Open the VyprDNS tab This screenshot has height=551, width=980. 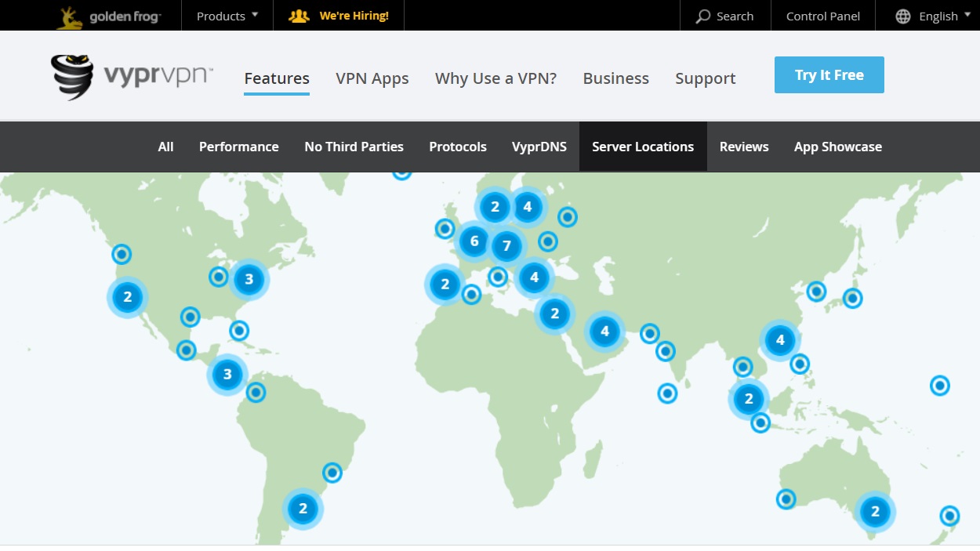click(539, 147)
